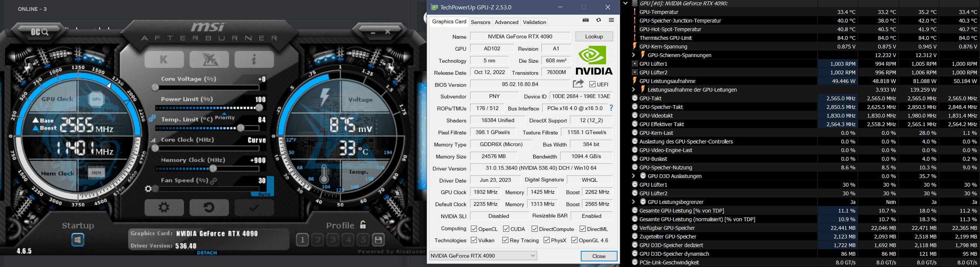The image size is (980, 267).
Task: Click the Memory Clock slider handle
Action: pyautogui.click(x=213, y=169)
